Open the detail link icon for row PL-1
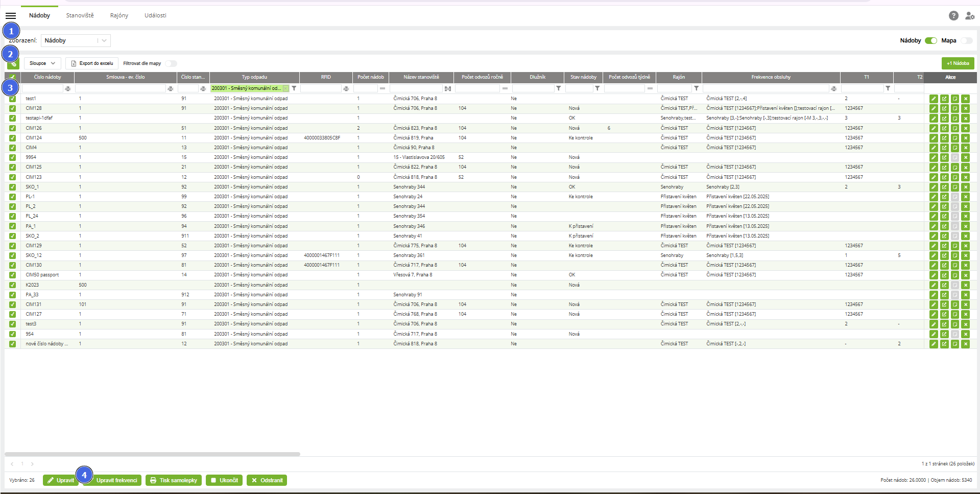This screenshot has height=494, width=980. tap(944, 197)
